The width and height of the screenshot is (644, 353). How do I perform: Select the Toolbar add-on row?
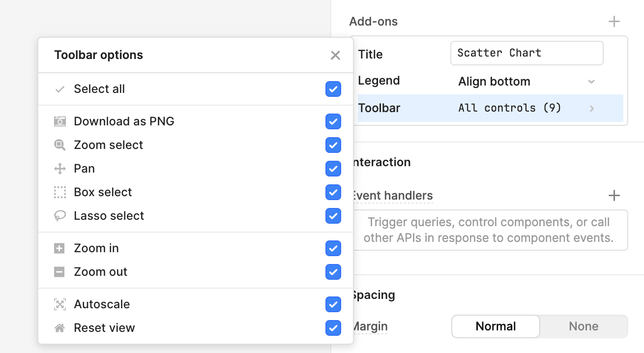click(490, 108)
